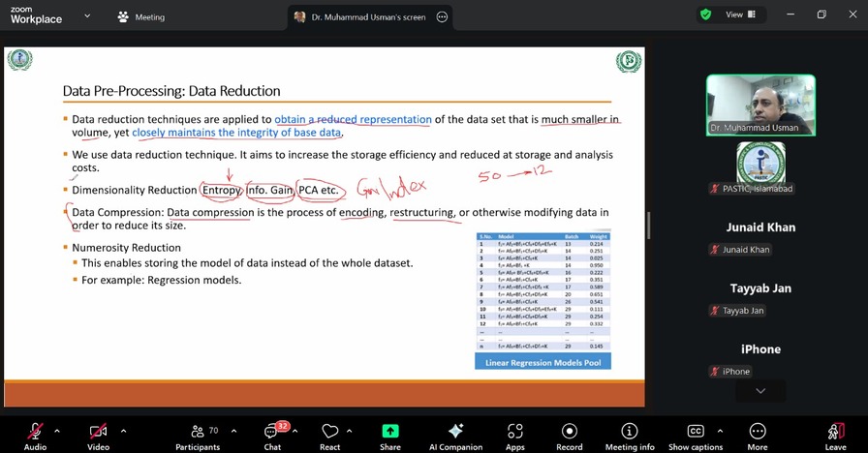Select Dr. Muhammad Usman's video thumbnail
This screenshot has height=453, width=868.
tap(759, 105)
